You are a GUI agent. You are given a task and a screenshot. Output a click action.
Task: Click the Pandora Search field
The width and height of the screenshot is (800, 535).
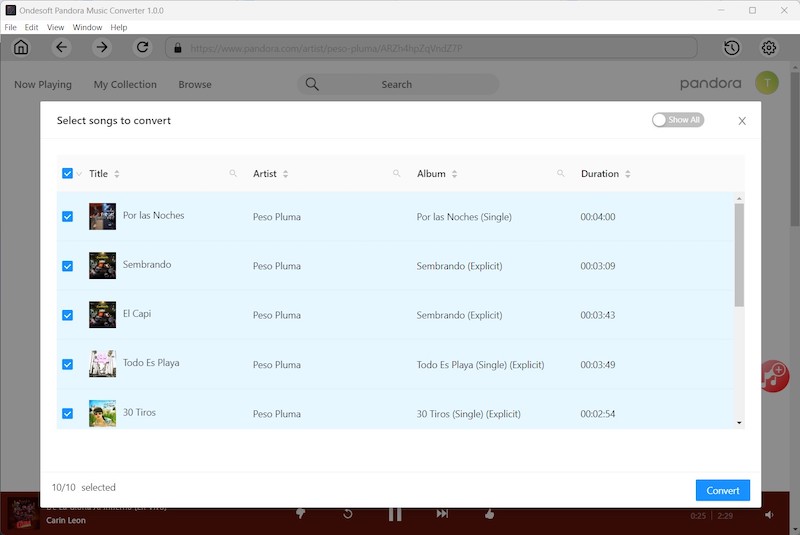[x=398, y=84]
